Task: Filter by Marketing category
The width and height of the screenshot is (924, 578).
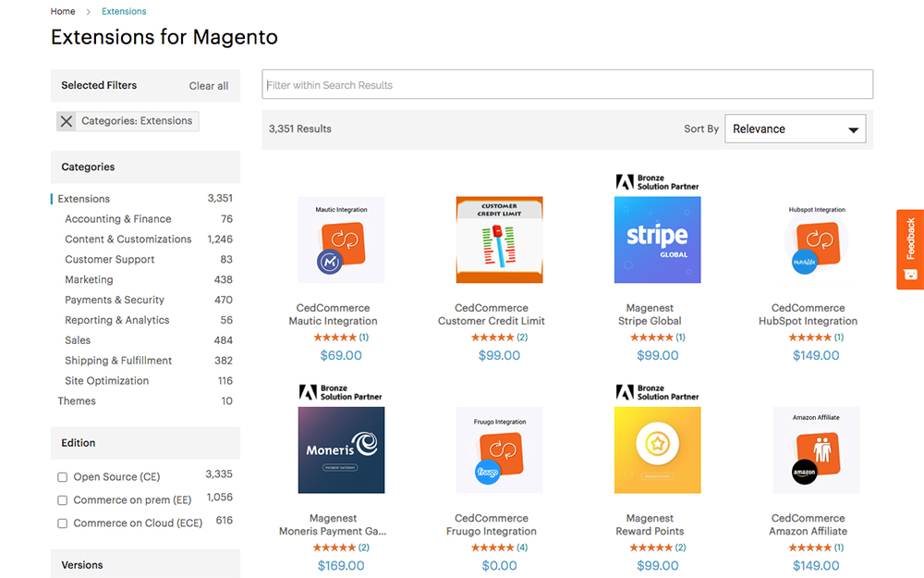Action: pos(89,279)
